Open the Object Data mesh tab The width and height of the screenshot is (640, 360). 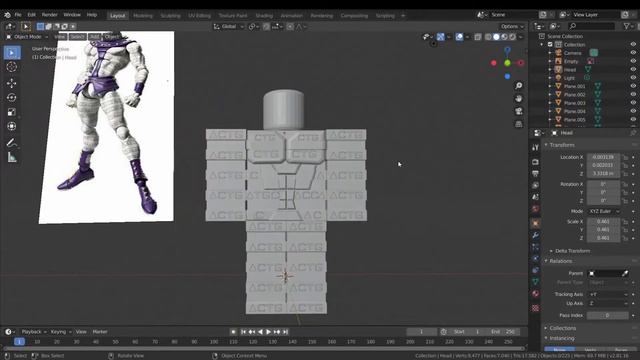click(x=536, y=282)
